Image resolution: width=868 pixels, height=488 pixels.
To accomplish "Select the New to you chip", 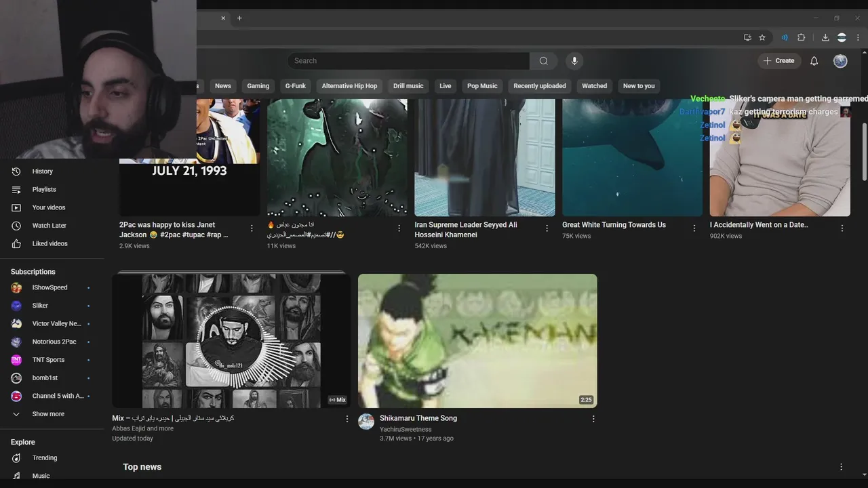I will (639, 86).
